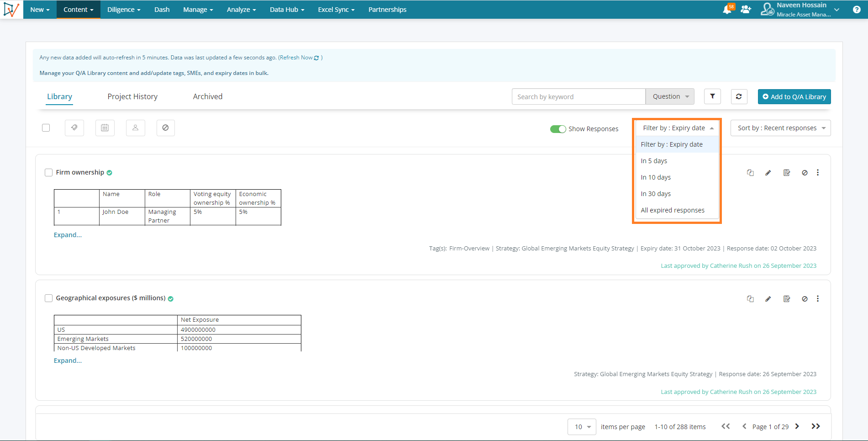The height and width of the screenshot is (441, 868).
Task: Click the Geographical exposures ($ millions) title
Action: tap(110, 298)
